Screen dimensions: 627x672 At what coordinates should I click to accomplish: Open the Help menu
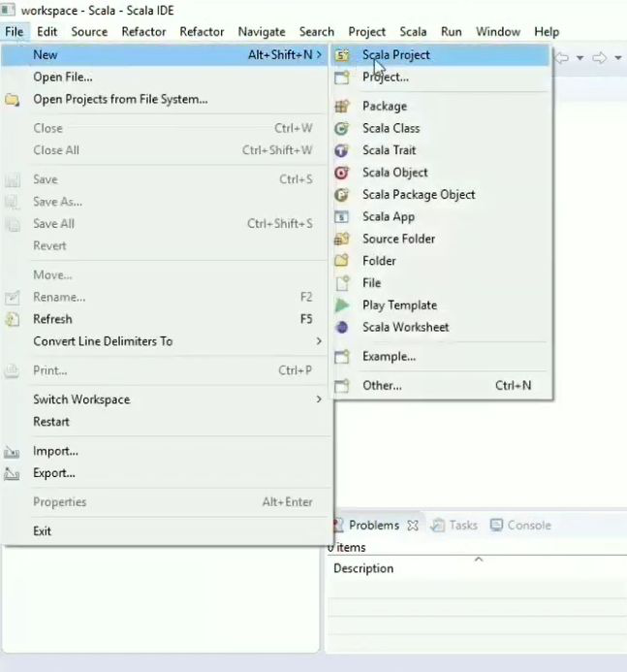[x=547, y=32]
